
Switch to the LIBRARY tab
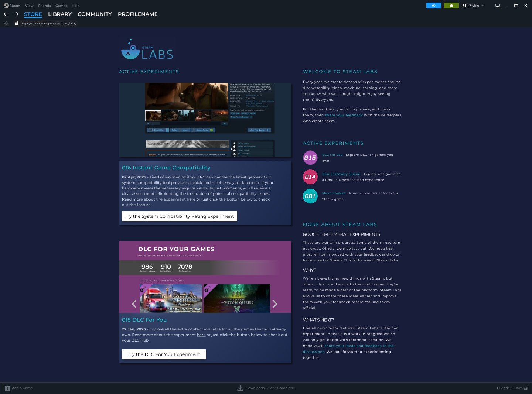[x=60, y=14]
